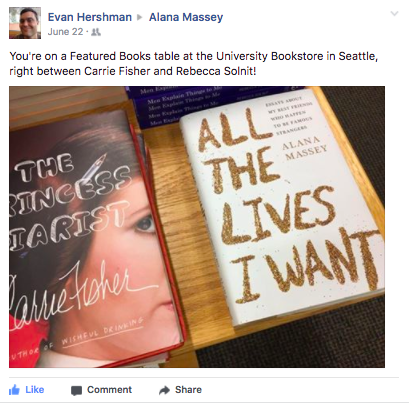This screenshot has height=403, width=409.
Task: Click the All The Lives I Want book cover
Action: click(283, 207)
